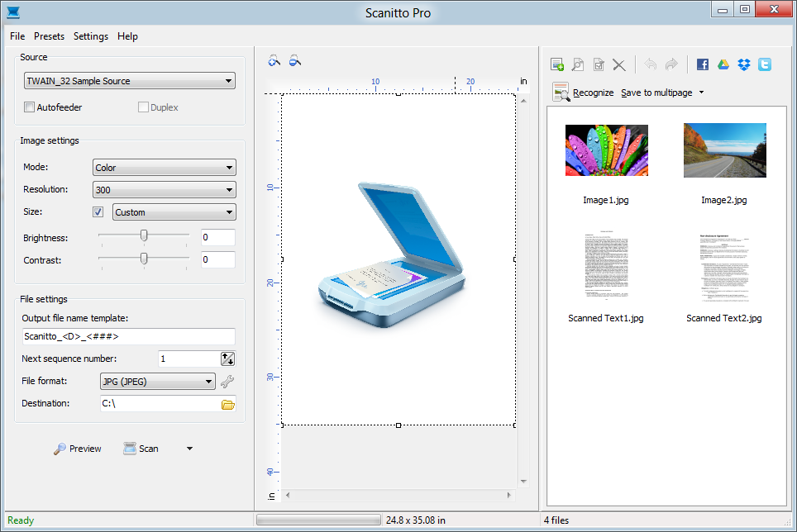The image size is (797, 532).
Task: Share to Twitter
Action: pos(764,64)
